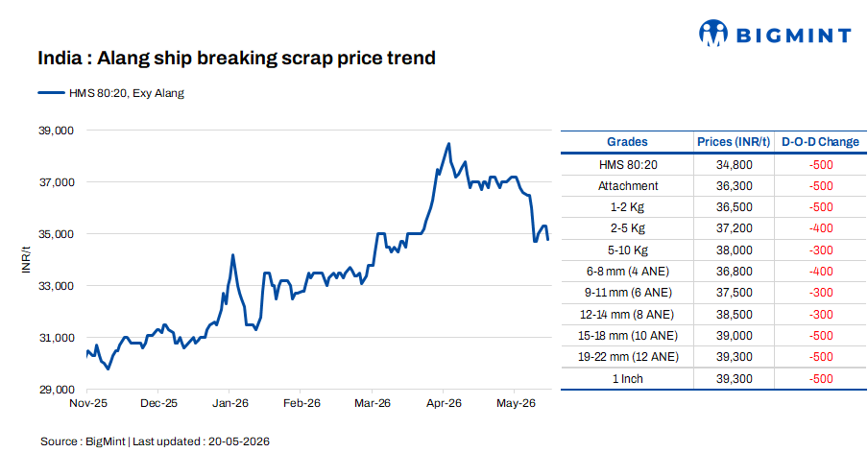Screen dimensions: 868x452
Task: Click the Jan-26 x-axis label
Action: point(230,403)
